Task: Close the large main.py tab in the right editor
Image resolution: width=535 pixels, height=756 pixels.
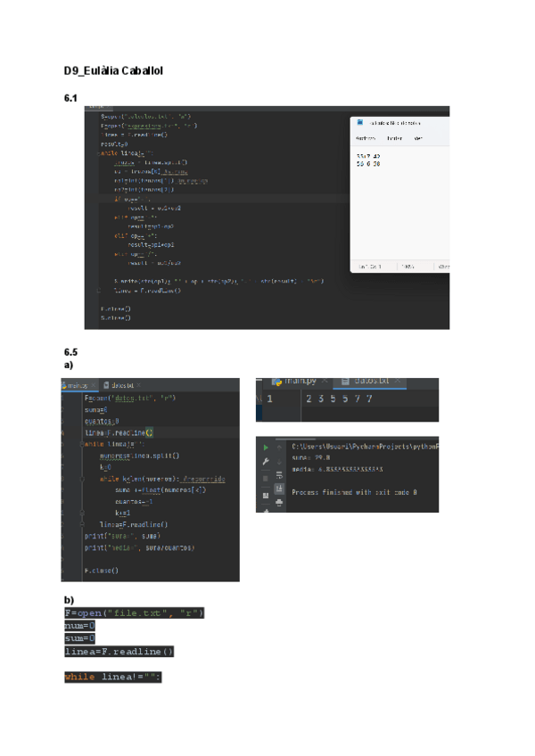Action: click(325, 381)
